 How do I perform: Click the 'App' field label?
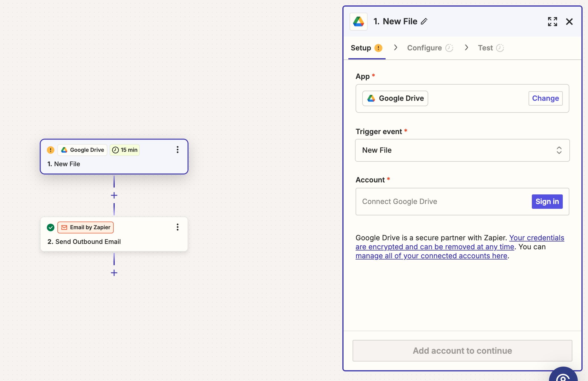(x=362, y=76)
